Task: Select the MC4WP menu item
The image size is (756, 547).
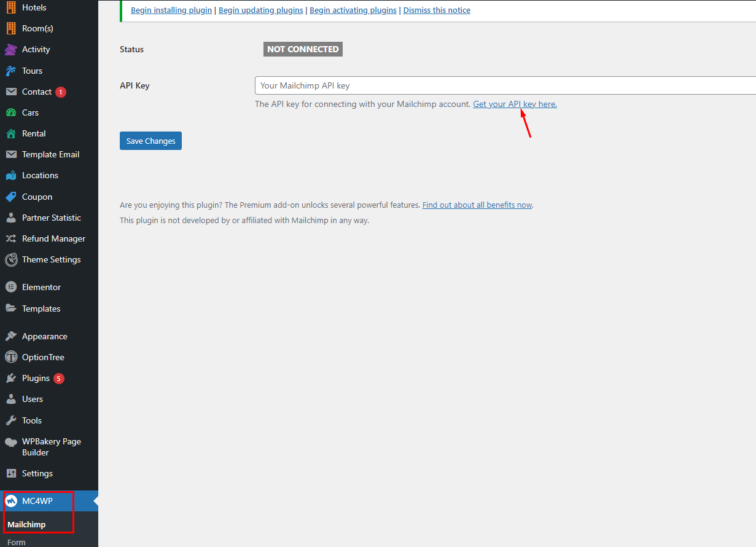Action: tap(49, 501)
